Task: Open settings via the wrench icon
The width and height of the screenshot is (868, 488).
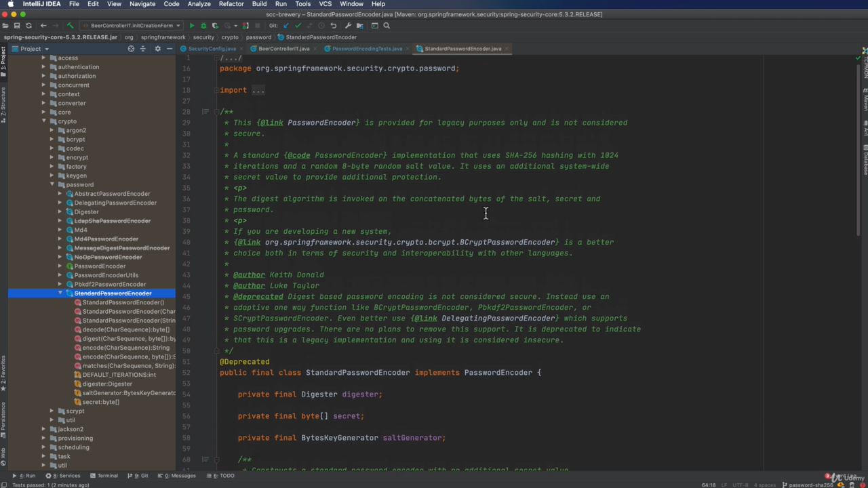Action: pyautogui.click(x=348, y=26)
